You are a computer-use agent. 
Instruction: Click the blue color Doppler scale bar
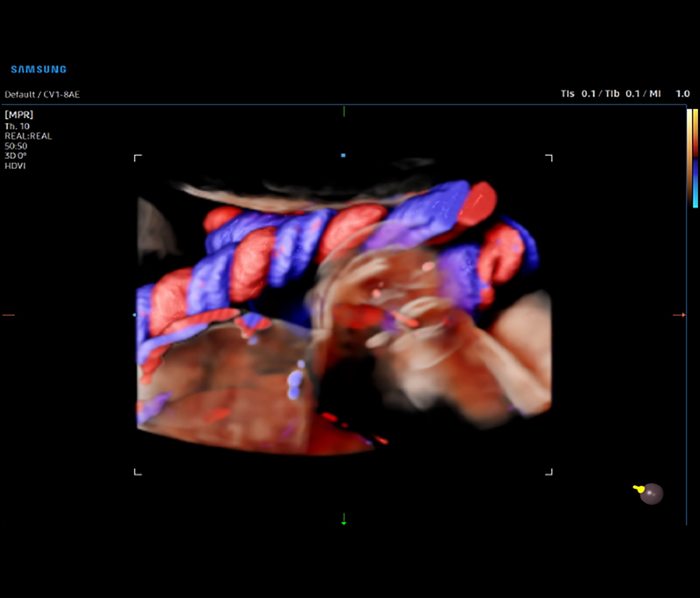695,183
